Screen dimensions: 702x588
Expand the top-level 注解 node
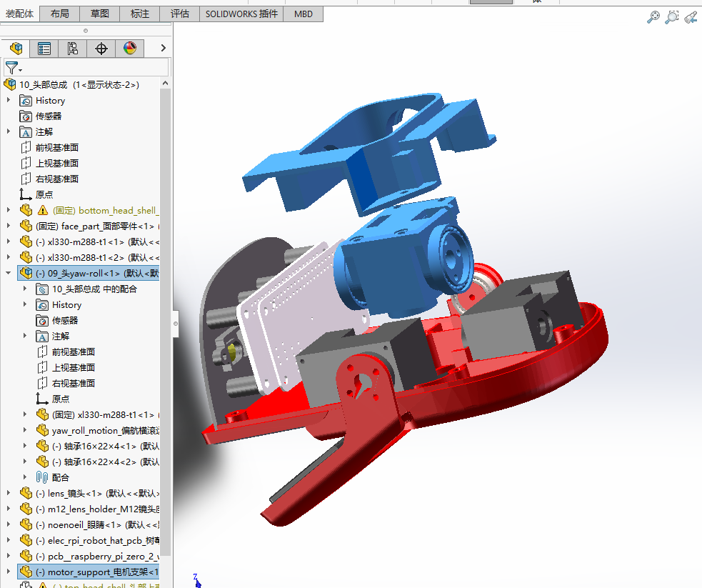(9, 131)
